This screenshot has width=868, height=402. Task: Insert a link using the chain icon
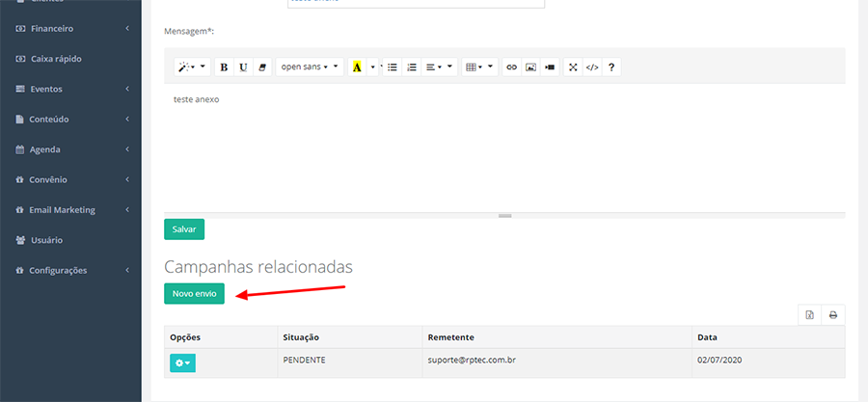click(x=512, y=67)
